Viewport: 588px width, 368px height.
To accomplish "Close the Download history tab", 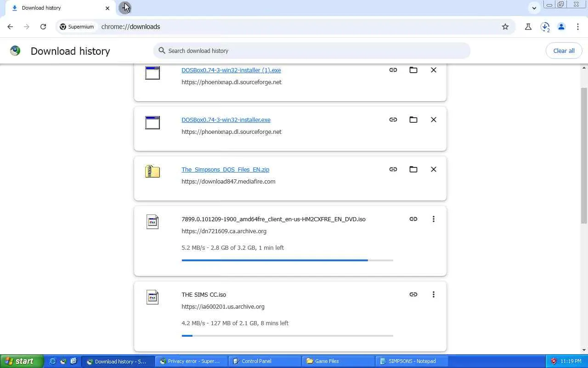I will coord(107,8).
